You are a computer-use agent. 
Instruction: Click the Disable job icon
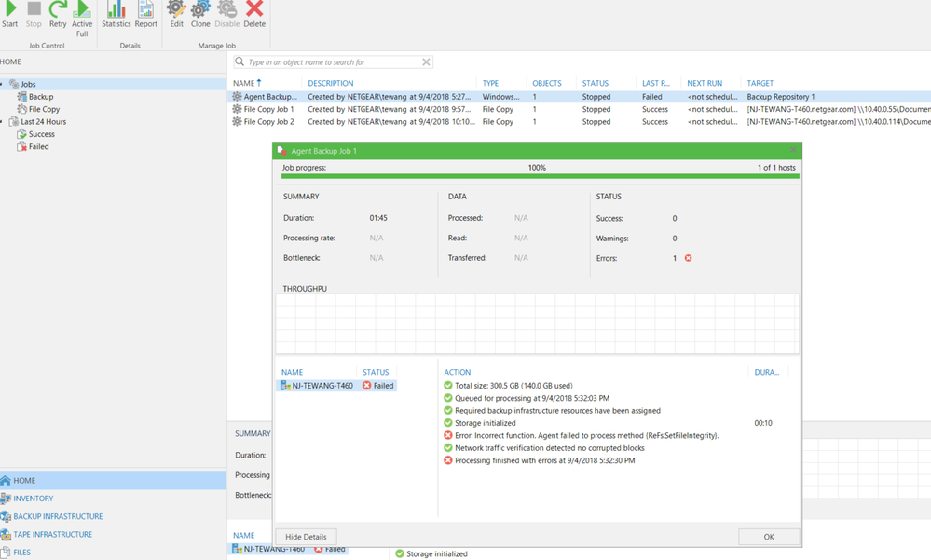pyautogui.click(x=226, y=15)
